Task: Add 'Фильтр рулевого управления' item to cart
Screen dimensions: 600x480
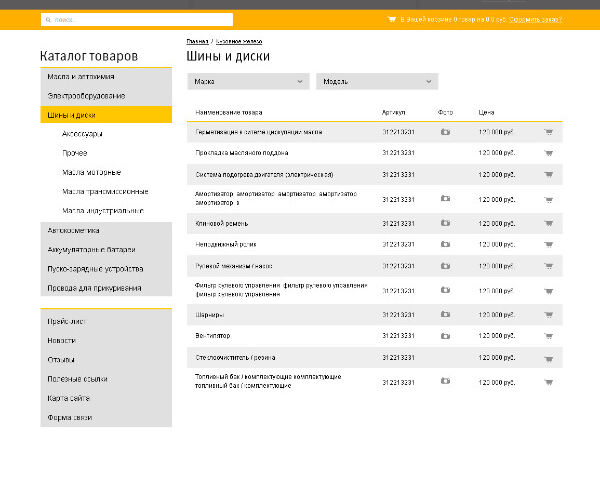Action: [x=549, y=291]
